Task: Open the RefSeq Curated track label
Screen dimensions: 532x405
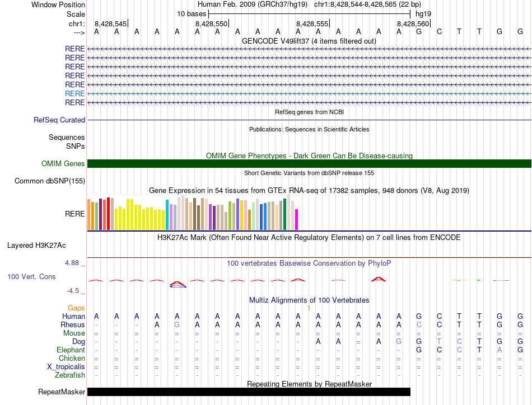Action: coord(59,120)
